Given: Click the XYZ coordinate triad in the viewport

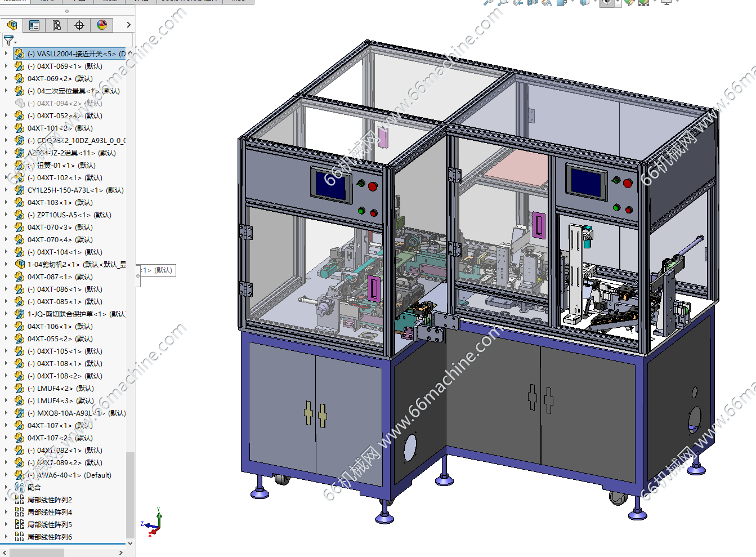Looking at the screenshot, I should (x=154, y=522).
